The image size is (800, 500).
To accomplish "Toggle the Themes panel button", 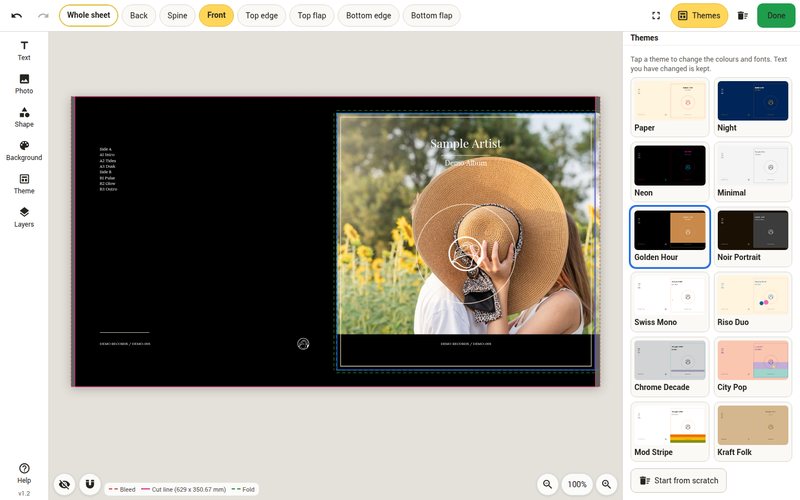I will (699, 15).
